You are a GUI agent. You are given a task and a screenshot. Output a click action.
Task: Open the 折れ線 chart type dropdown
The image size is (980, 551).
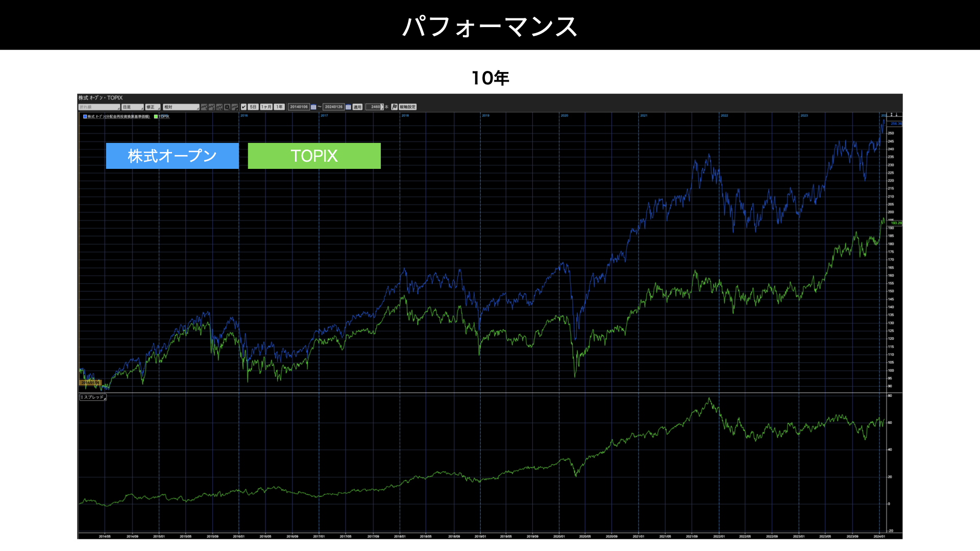(x=100, y=107)
